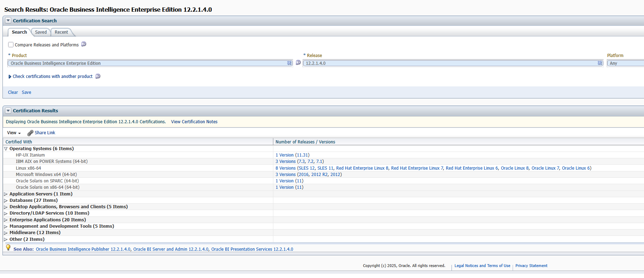Image resolution: width=644 pixels, height=278 pixels.
Task: Select the HP-UX Itanium row label
Action: pos(30,155)
